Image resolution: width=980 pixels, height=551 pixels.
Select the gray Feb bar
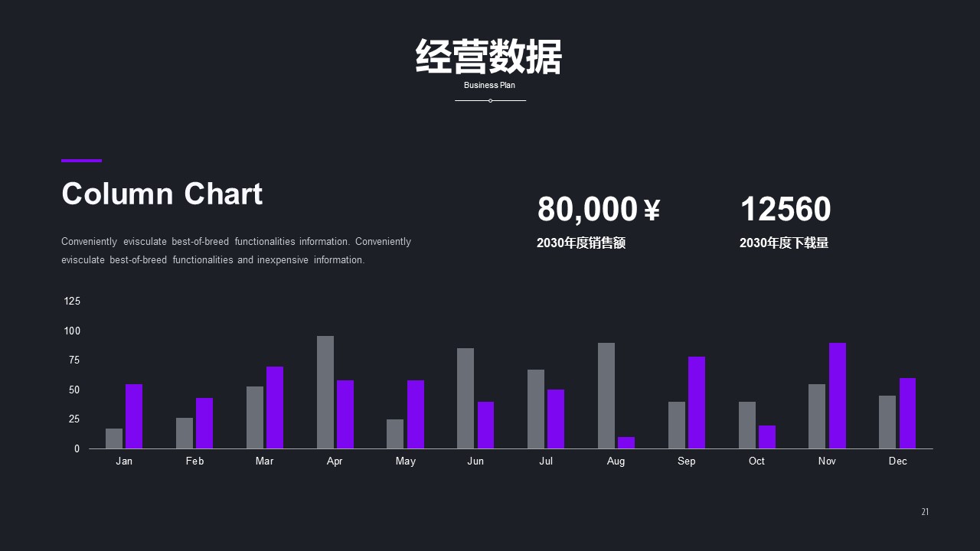(185, 433)
